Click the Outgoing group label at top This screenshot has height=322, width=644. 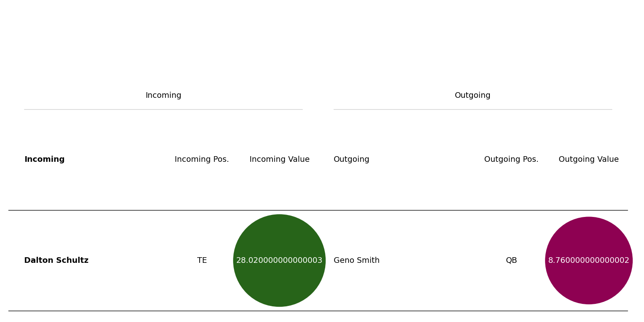[473, 95]
